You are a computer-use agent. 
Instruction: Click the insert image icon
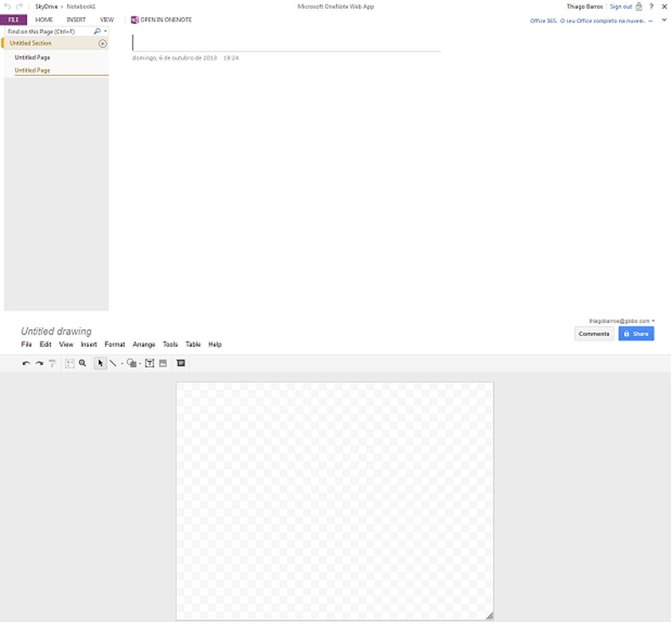click(x=163, y=363)
